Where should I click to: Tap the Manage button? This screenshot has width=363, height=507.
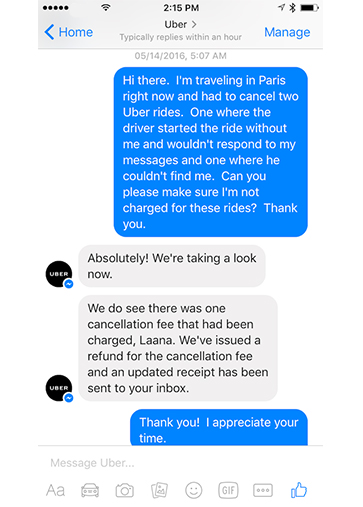tap(287, 32)
